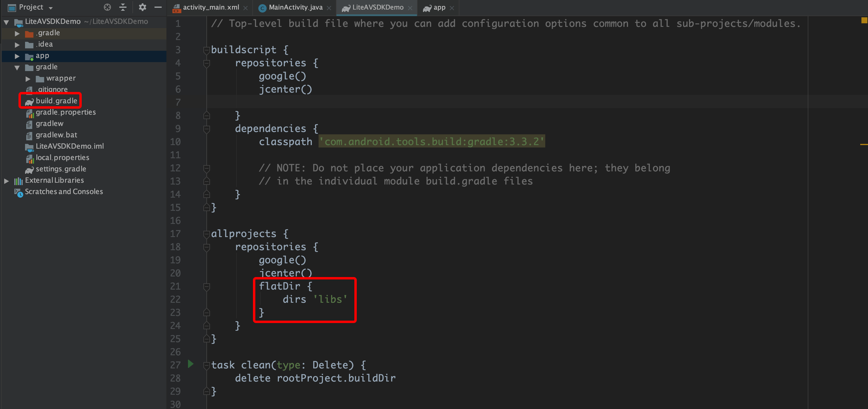Open build.gradle in the project tree

pos(56,101)
